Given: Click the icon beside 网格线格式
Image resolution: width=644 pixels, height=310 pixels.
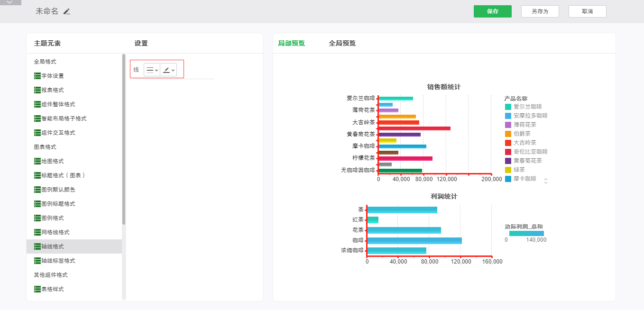Looking at the screenshot, I should [37, 232].
